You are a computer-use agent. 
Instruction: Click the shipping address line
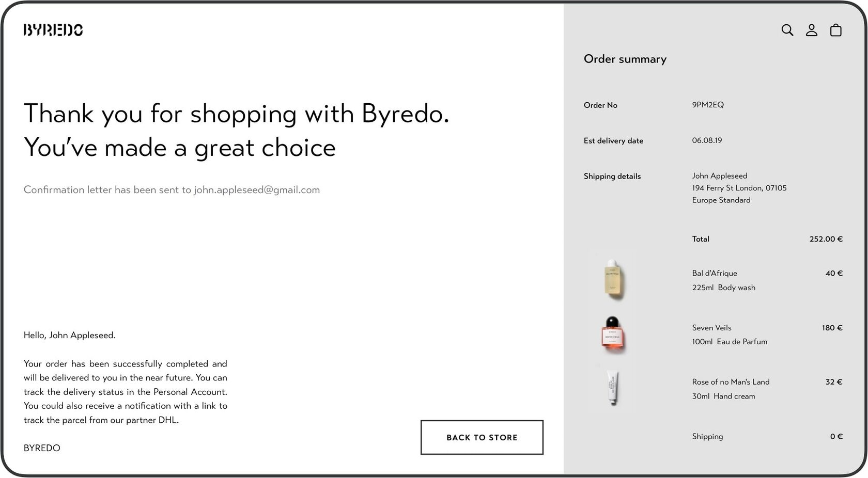[x=739, y=188]
